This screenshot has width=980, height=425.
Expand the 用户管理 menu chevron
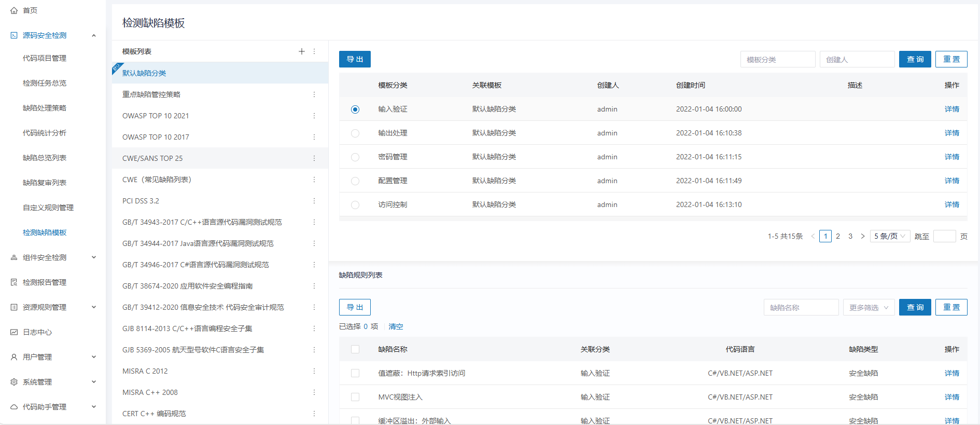pos(94,357)
